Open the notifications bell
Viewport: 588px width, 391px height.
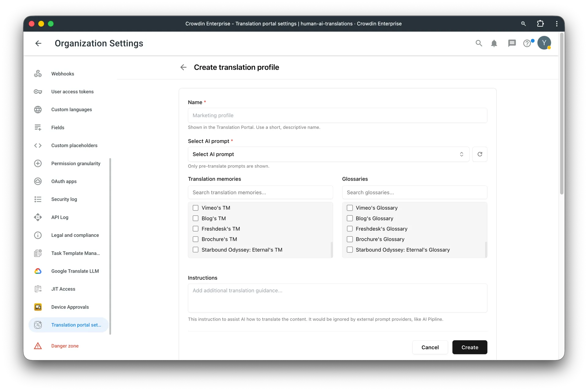click(494, 43)
